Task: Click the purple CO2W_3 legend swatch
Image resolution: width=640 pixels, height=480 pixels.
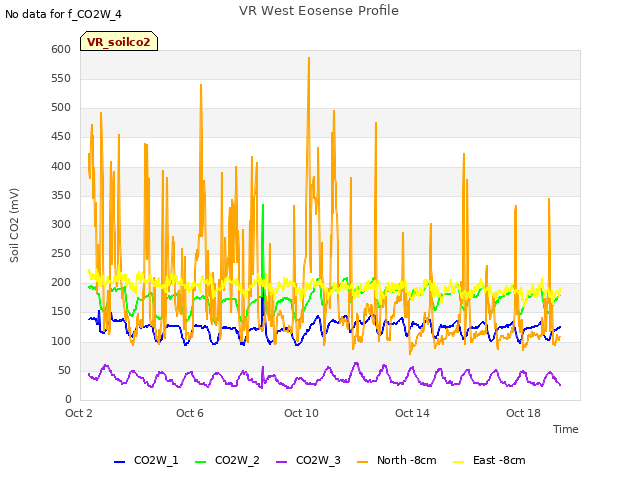Action: (282, 462)
